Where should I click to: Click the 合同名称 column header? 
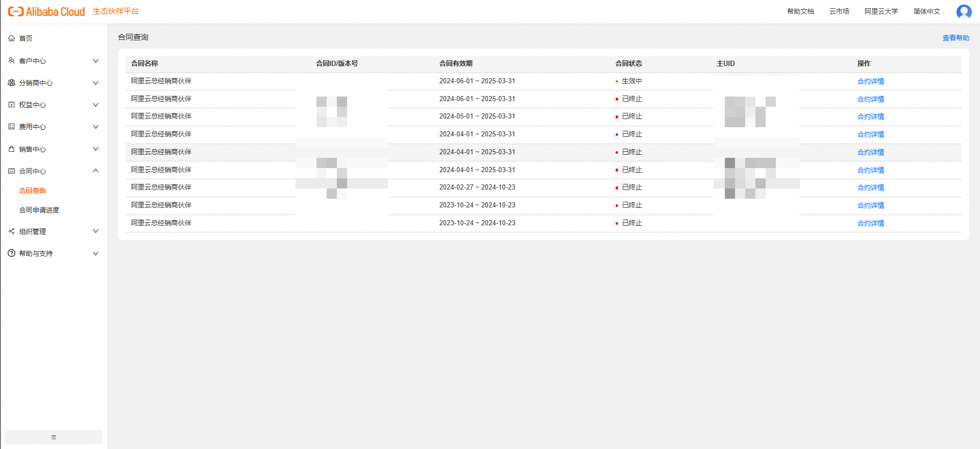coord(144,63)
